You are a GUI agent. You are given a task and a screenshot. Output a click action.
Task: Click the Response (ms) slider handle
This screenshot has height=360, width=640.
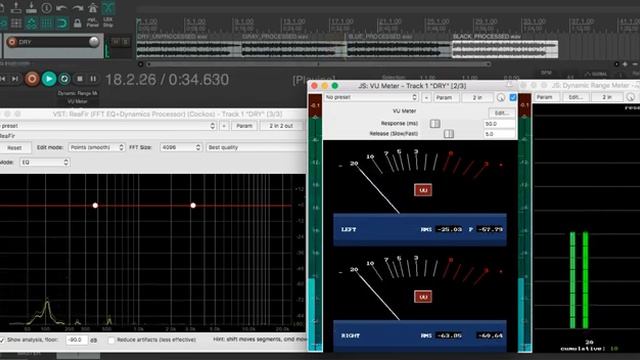(x=435, y=123)
